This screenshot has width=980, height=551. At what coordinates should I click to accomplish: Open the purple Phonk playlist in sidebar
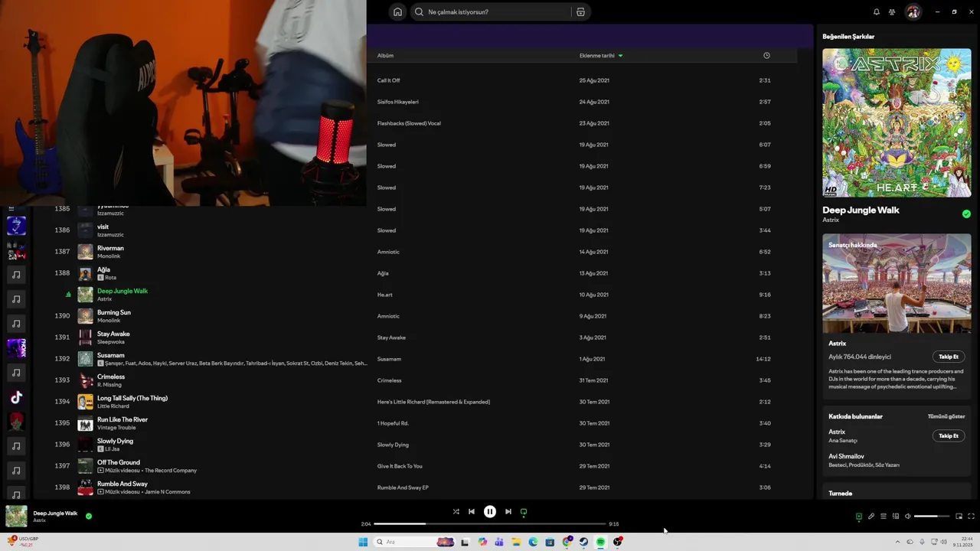click(16, 348)
